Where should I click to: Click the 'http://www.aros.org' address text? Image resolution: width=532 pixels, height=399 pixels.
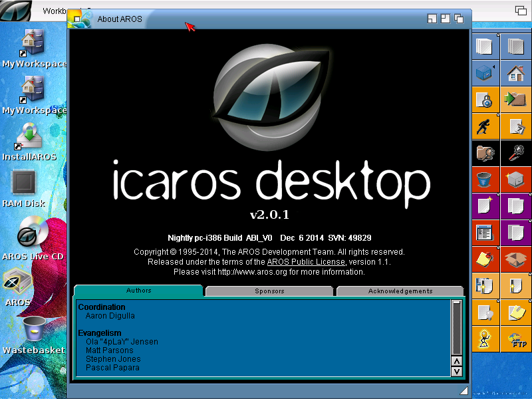(x=252, y=272)
